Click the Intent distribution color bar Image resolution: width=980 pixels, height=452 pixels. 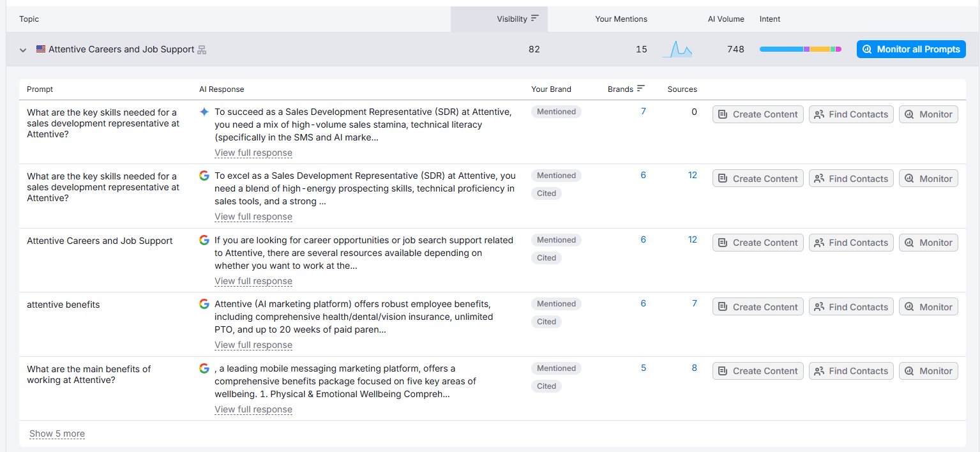coord(801,49)
